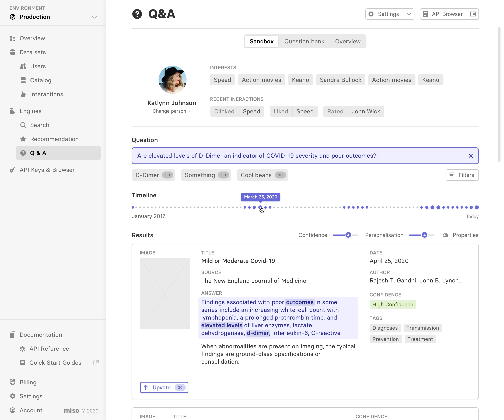Click the gear icon in Settings header button
The image size is (504, 420).
[x=371, y=14]
